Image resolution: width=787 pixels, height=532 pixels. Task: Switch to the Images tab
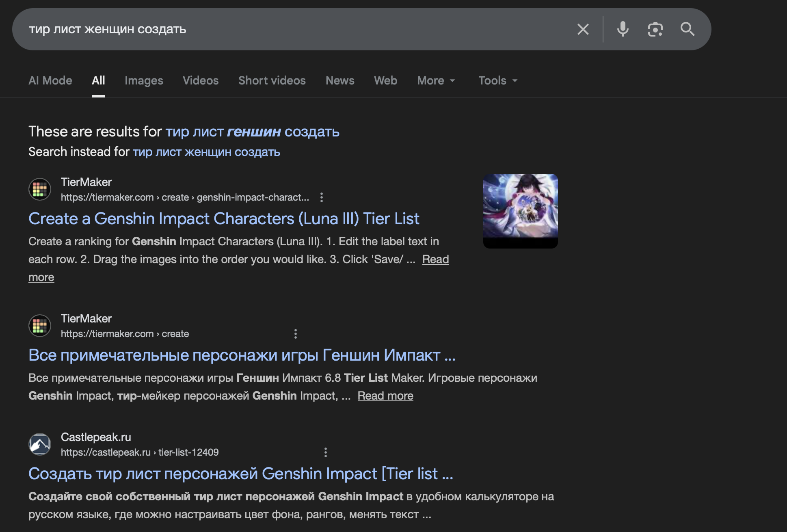[144, 80]
